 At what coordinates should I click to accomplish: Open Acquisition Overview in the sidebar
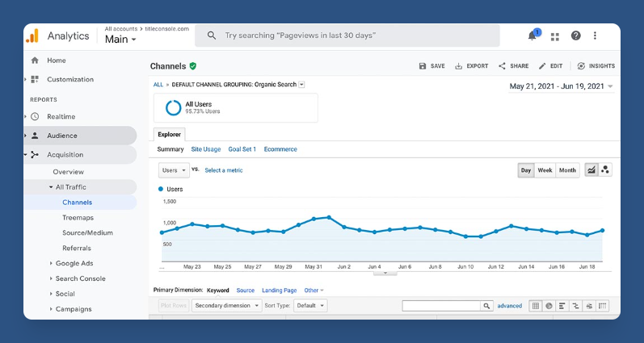(68, 172)
